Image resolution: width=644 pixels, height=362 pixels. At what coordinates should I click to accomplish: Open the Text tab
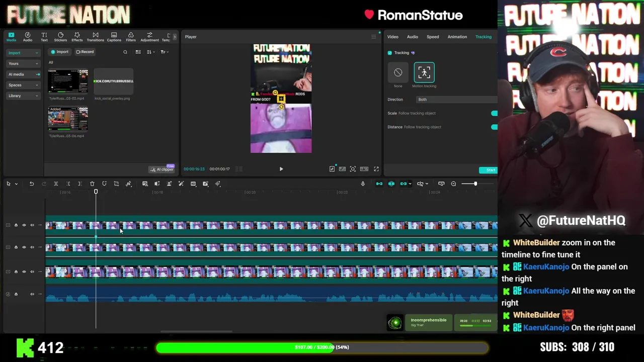pyautogui.click(x=44, y=37)
